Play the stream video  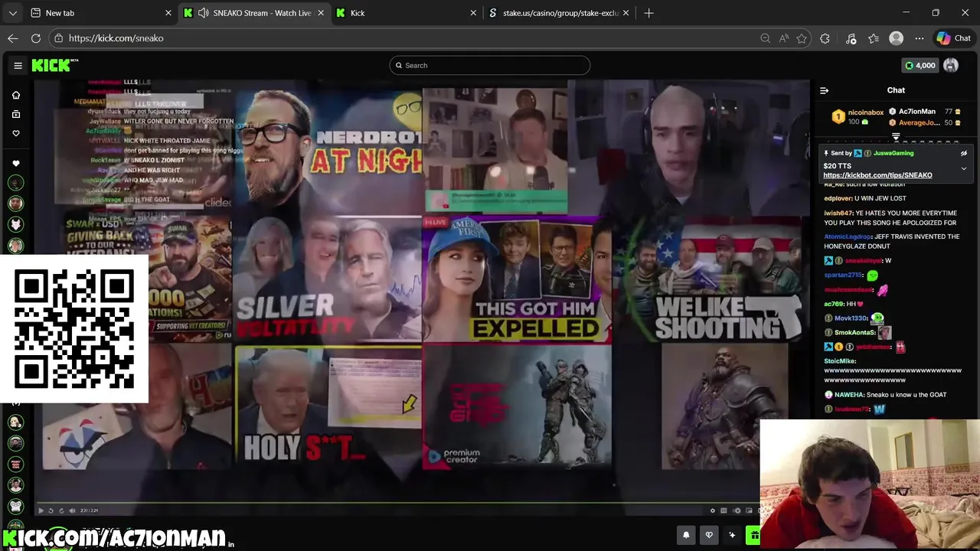tap(41, 510)
